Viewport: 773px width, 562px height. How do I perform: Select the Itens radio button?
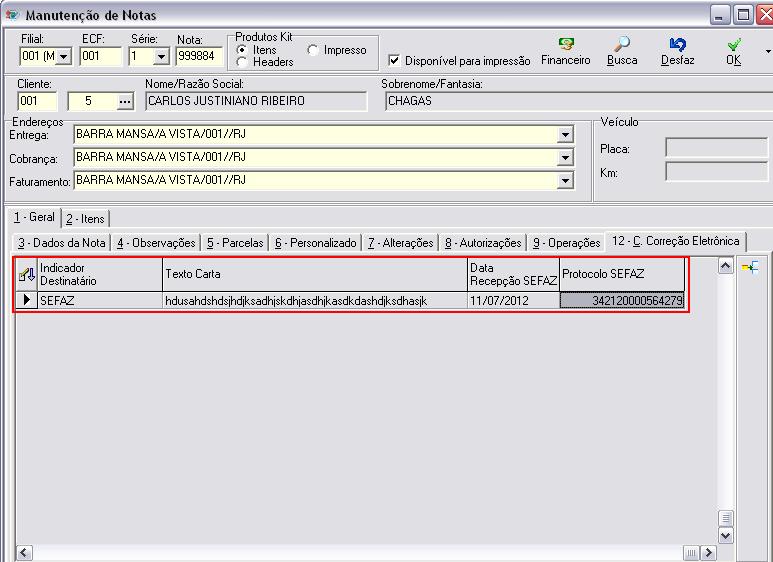click(x=242, y=49)
